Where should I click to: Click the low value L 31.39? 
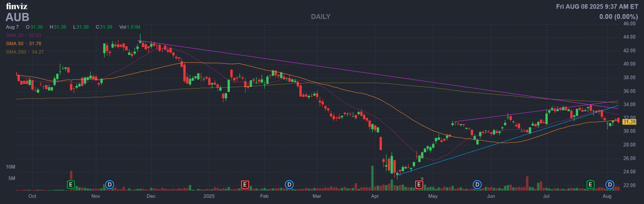click(x=81, y=27)
